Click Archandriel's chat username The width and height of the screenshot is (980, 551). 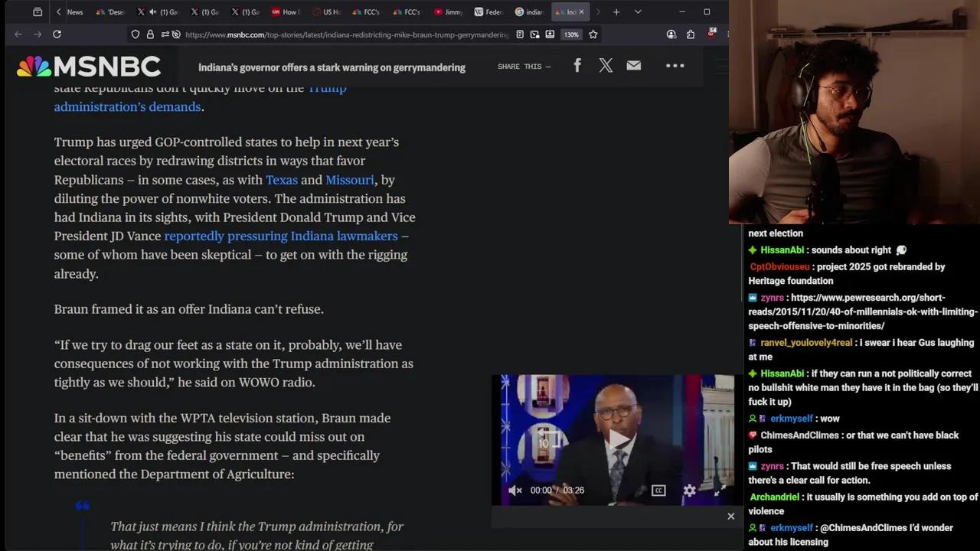coord(775,497)
